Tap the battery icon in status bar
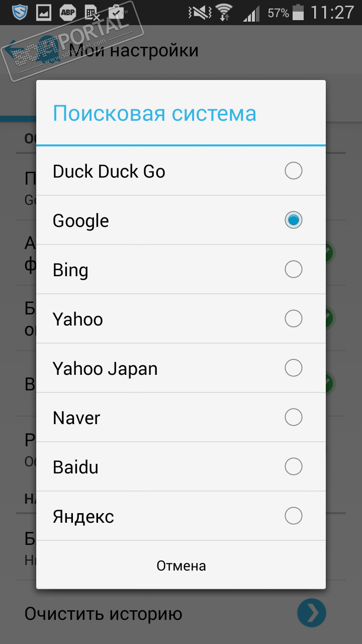362x644 pixels. click(x=298, y=13)
